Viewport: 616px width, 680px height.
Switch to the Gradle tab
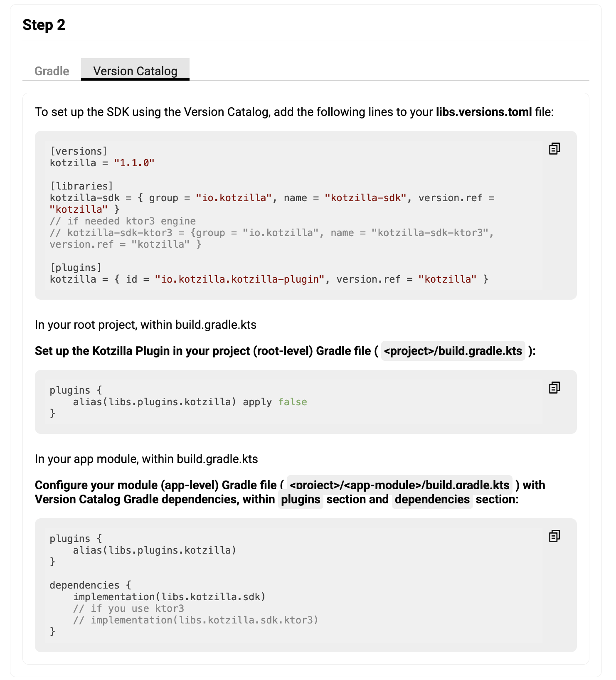pos(52,71)
